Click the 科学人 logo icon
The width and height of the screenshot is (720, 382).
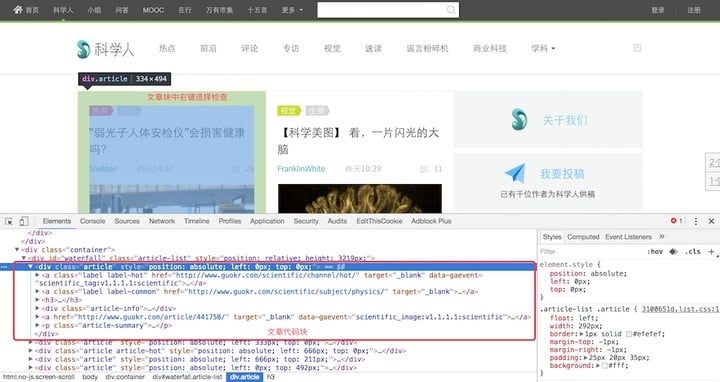pos(83,49)
